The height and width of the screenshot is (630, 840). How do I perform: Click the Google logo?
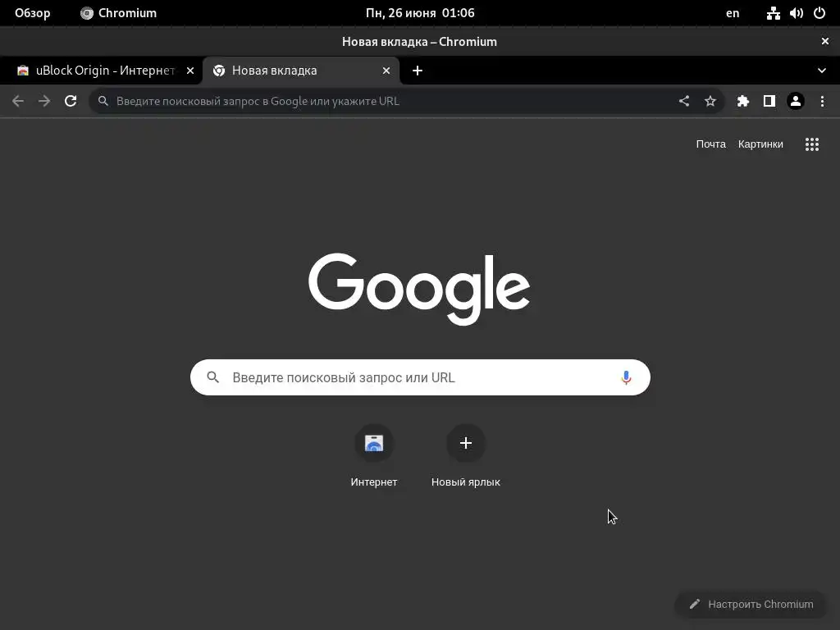pyautogui.click(x=419, y=288)
